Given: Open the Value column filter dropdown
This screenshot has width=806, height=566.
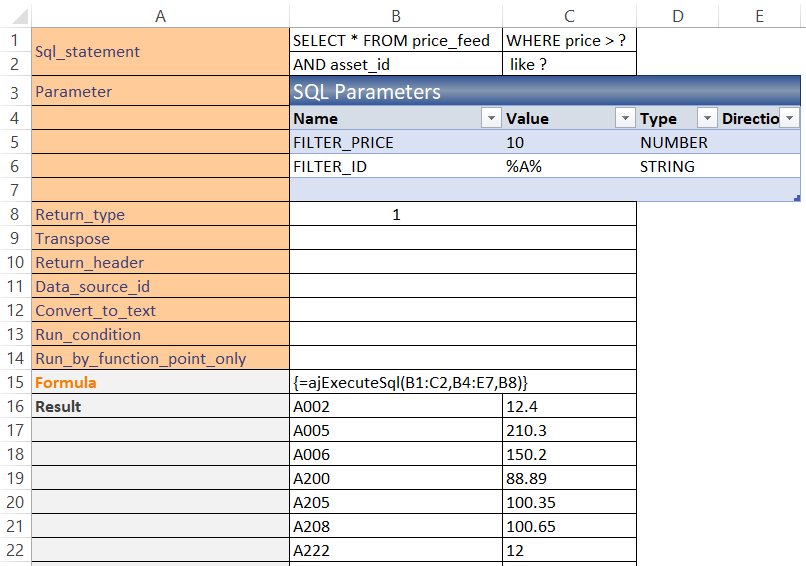Looking at the screenshot, I should pos(625,118).
